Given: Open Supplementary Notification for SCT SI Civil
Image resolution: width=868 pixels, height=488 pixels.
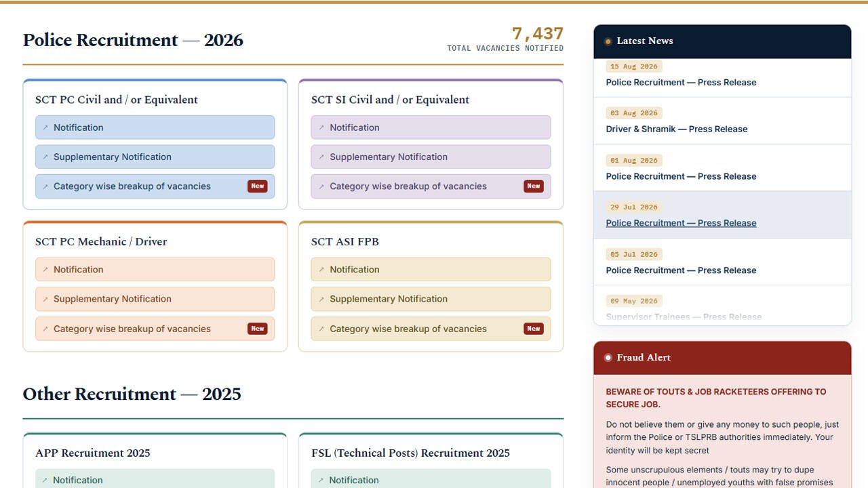Looking at the screenshot, I should 431,157.
